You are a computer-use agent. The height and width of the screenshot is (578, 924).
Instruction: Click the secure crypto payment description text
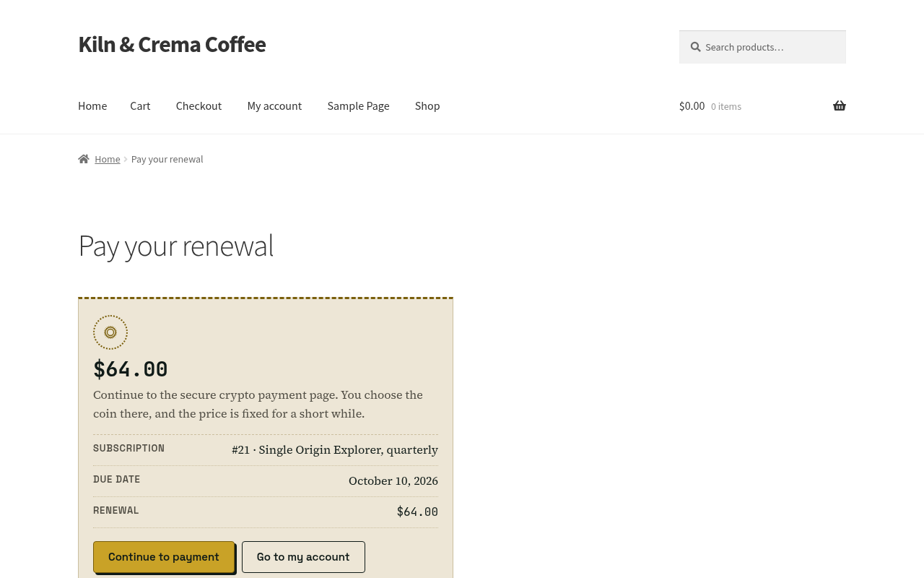pos(258,405)
